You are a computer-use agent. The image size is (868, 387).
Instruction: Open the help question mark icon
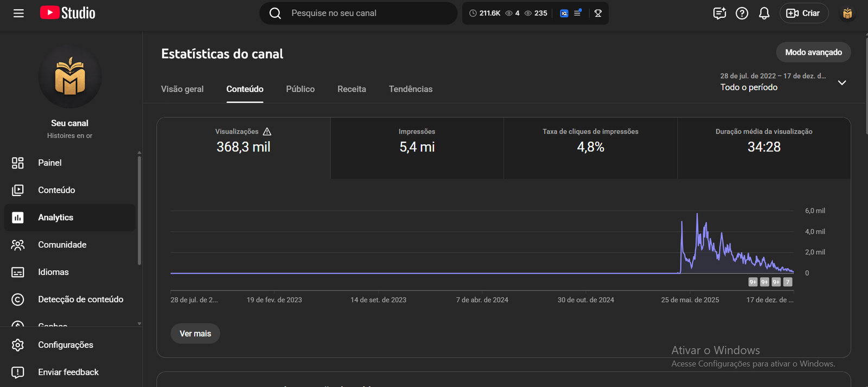click(x=742, y=13)
